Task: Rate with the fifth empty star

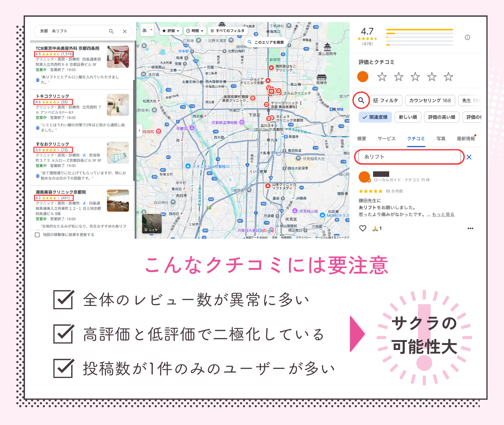Action: [x=449, y=77]
